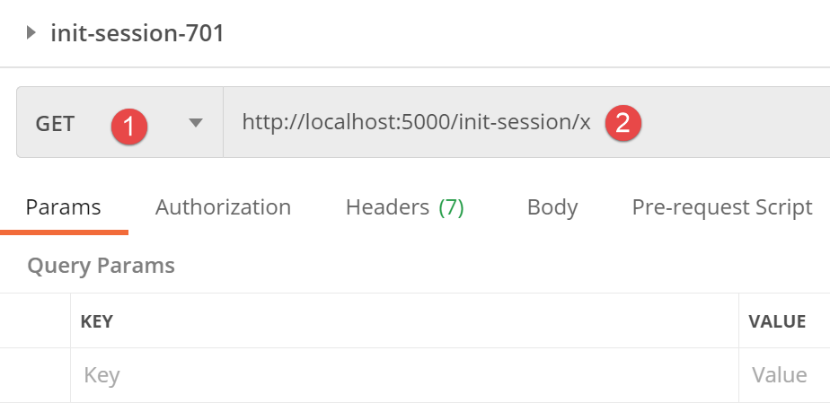Click the KEY column header

(98, 321)
